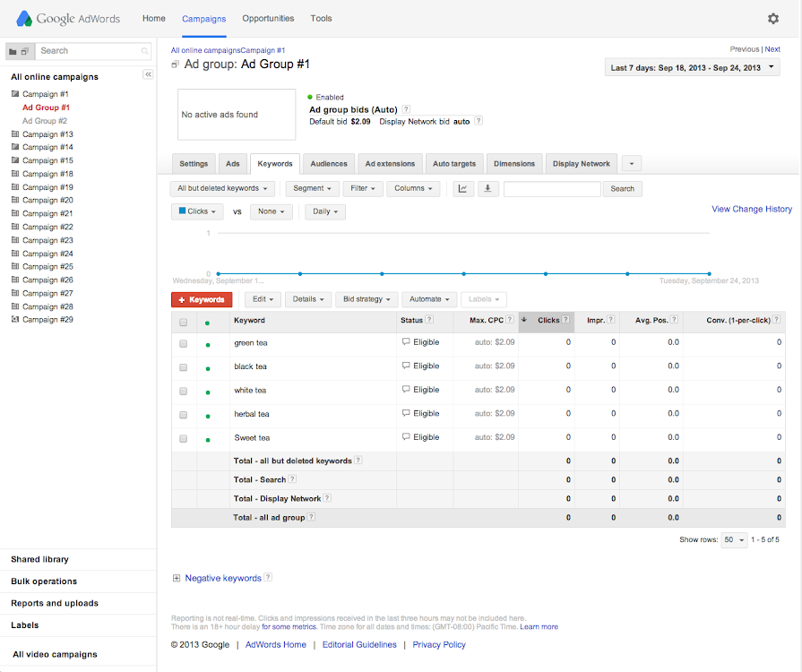This screenshot has width=802, height=672.
Task: Click the help icon beside Negative keywords
Action: pyautogui.click(x=268, y=579)
